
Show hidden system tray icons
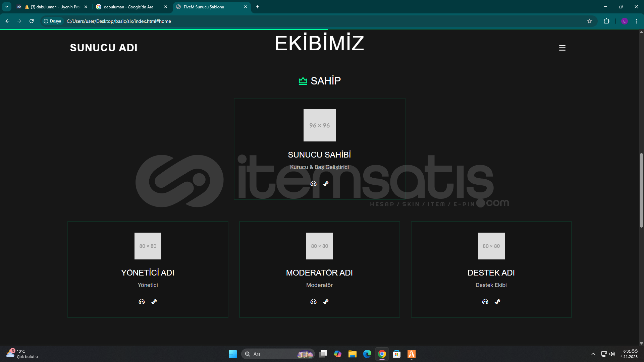[593, 354]
